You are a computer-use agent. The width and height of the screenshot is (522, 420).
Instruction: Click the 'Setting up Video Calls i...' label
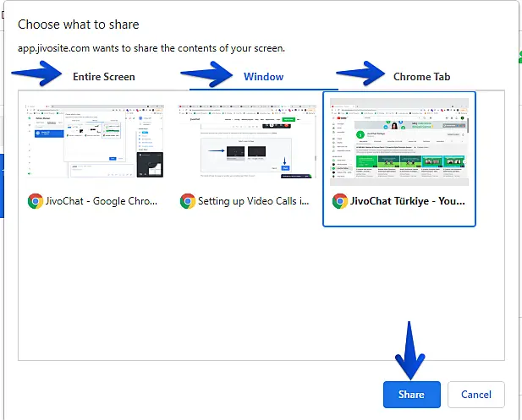253,201
